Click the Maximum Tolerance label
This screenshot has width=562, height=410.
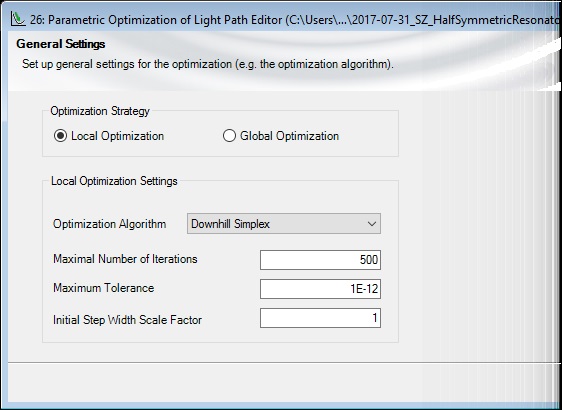pos(104,288)
